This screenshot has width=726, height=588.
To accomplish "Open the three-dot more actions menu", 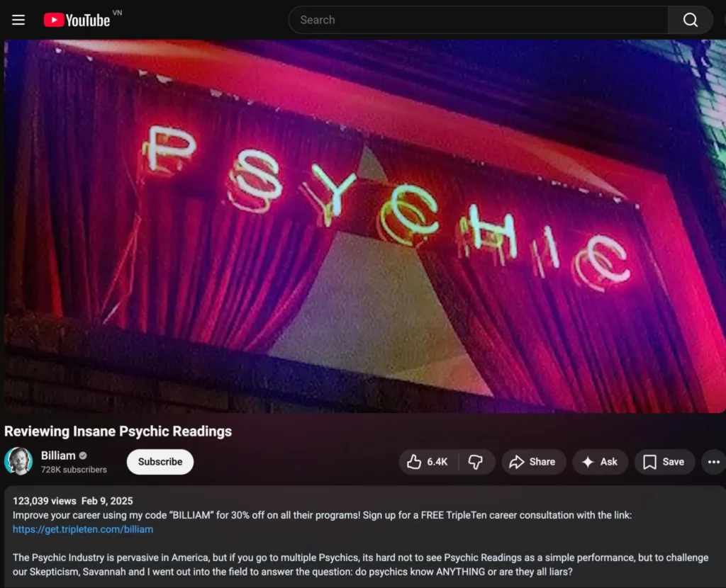I will [713, 461].
